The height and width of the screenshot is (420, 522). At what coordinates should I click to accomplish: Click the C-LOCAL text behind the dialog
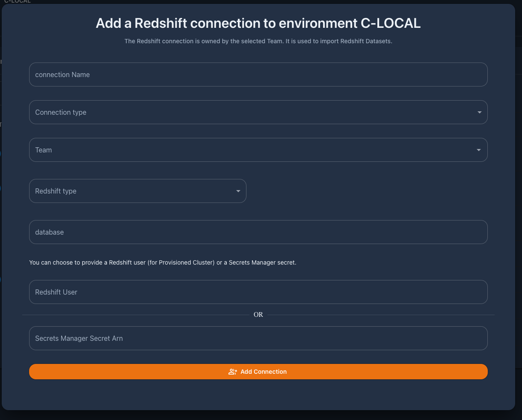pyautogui.click(x=18, y=2)
